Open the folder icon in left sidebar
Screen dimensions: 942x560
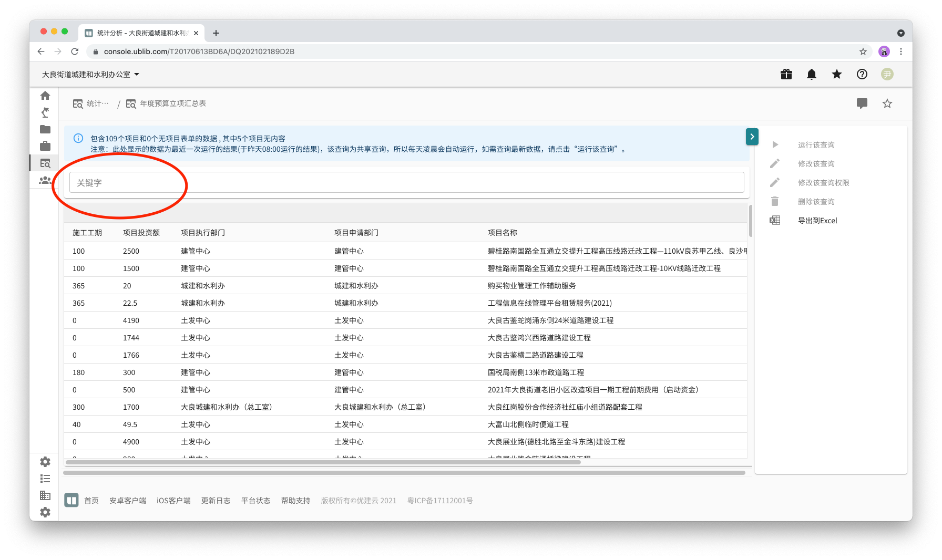pyautogui.click(x=45, y=129)
